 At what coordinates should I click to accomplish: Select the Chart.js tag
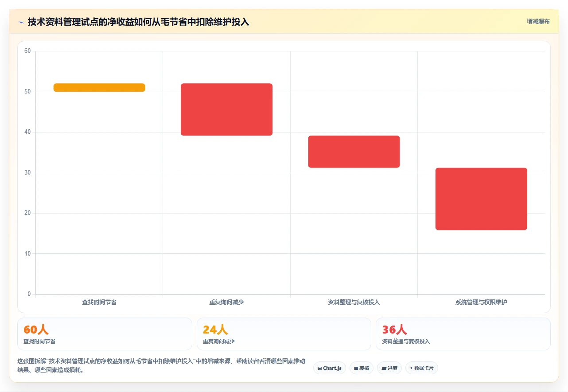pos(330,368)
